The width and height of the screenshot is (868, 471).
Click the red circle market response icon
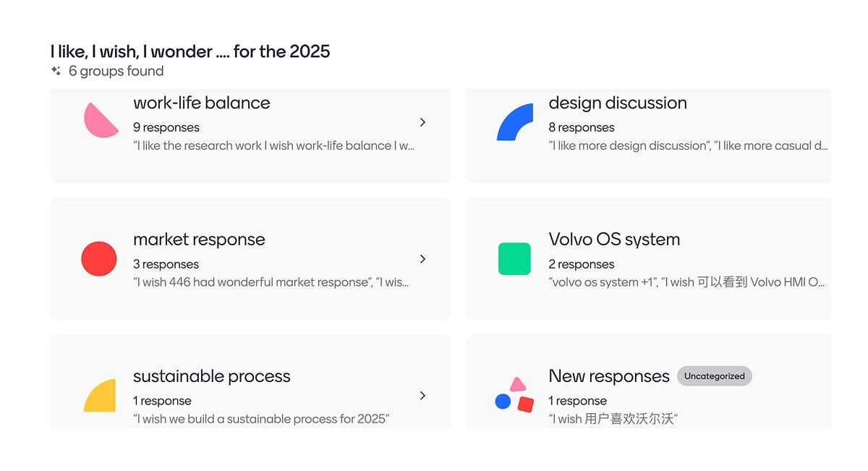tap(99, 259)
